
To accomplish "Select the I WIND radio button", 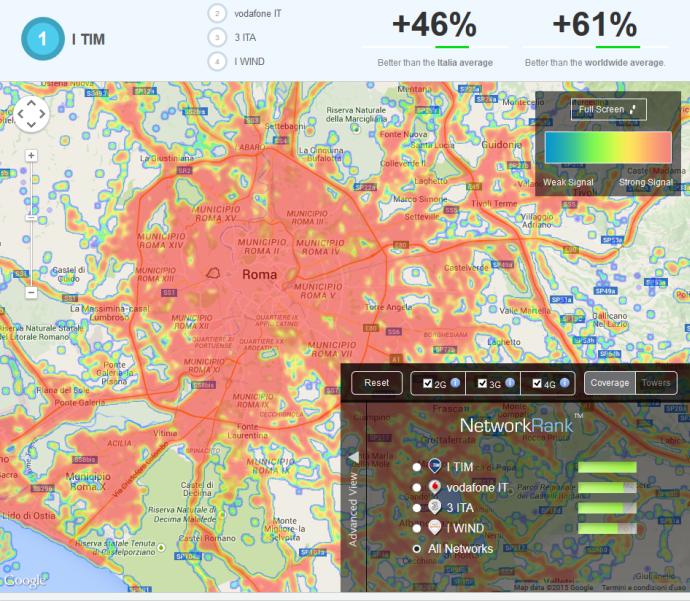I will [x=416, y=528].
